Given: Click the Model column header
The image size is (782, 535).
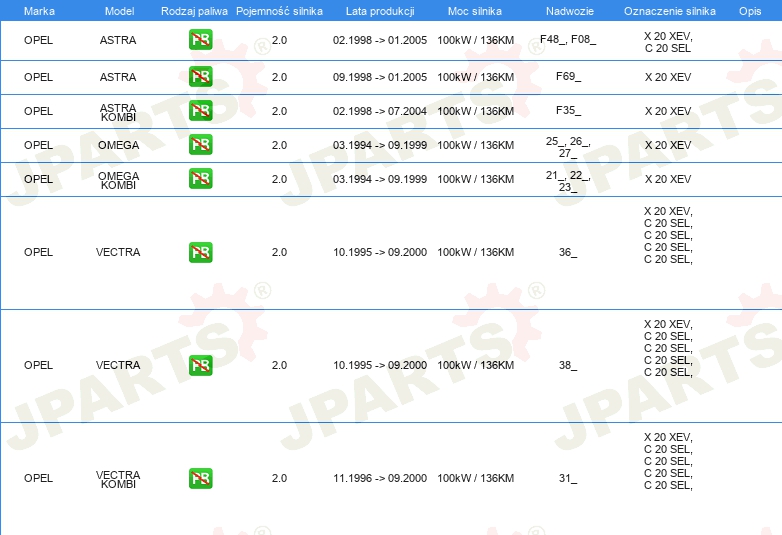Looking at the screenshot, I should pos(119,11).
